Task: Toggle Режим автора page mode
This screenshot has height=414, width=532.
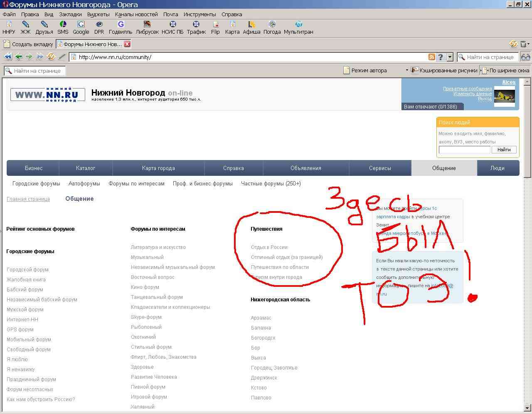Action: click(x=365, y=71)
